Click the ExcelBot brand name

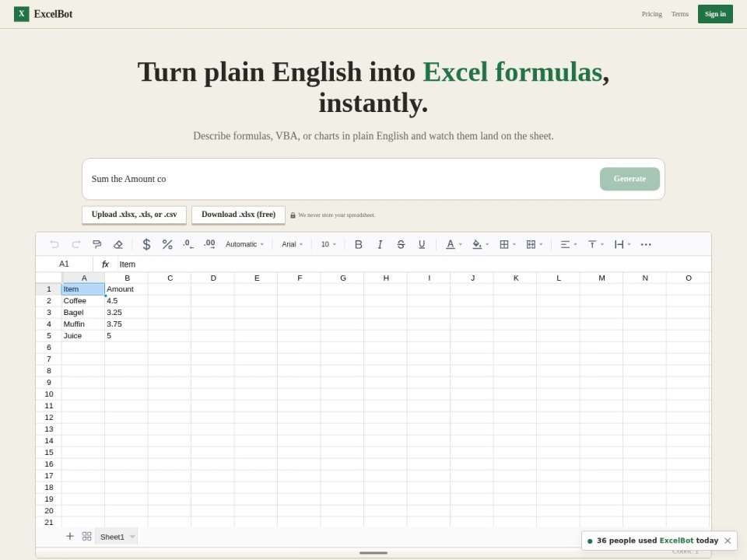(x=54, y=14)
